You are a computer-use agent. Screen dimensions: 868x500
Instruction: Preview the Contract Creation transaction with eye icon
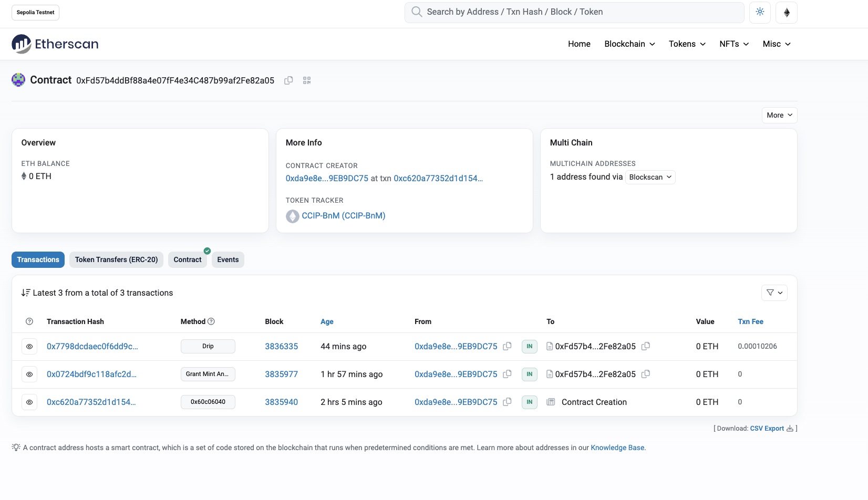coord(29,402)
